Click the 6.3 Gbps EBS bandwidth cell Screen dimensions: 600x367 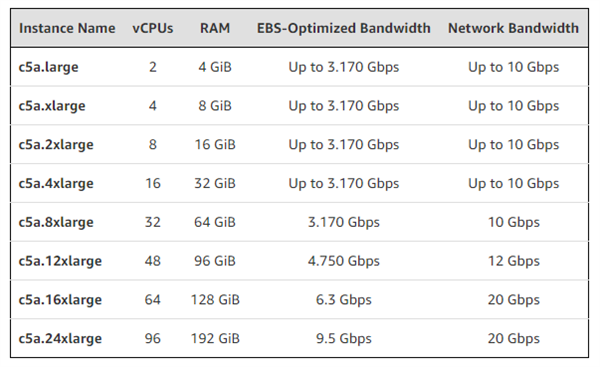point(344,300)
